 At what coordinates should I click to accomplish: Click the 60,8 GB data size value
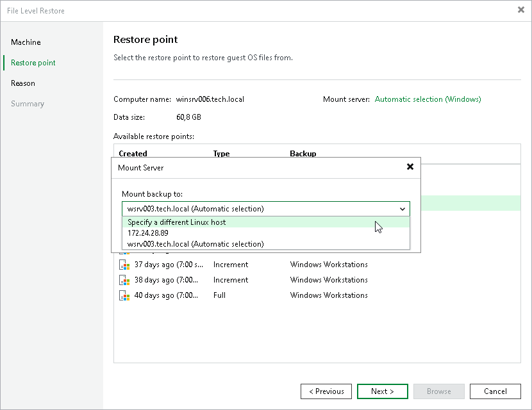click(x=188, y=117)
